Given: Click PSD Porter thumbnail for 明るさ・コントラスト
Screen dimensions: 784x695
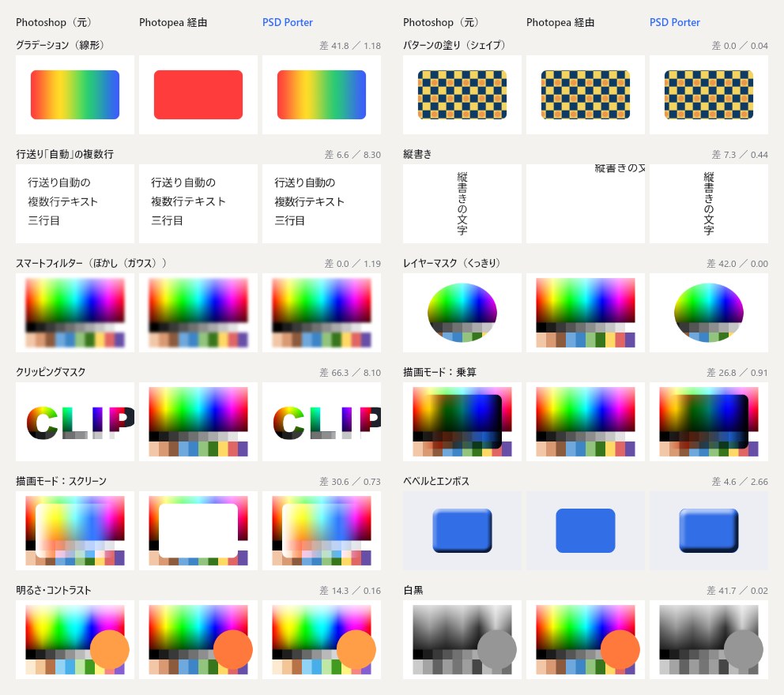Looking at the screenshot, I should click(322, 640).
